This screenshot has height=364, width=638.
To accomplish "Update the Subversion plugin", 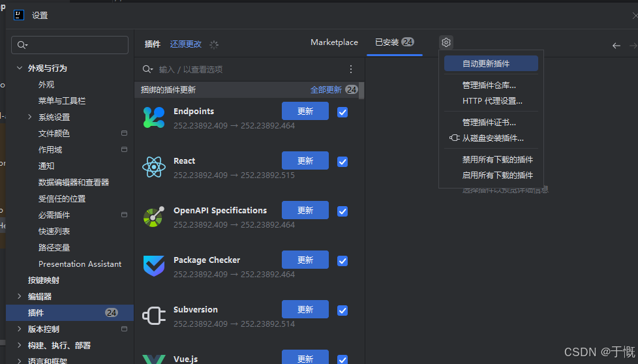I will [x=305, y=309].
